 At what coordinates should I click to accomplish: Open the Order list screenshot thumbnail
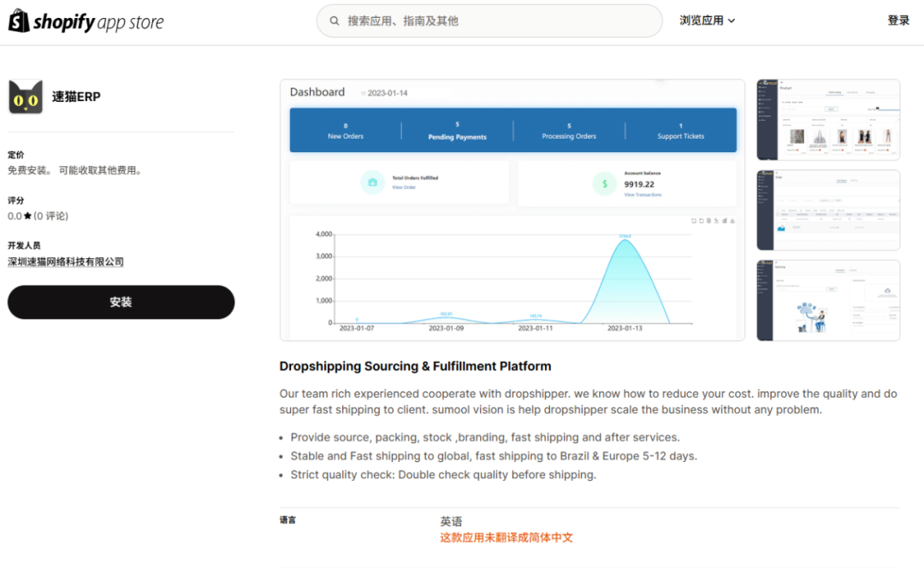[x=828, y=210]
